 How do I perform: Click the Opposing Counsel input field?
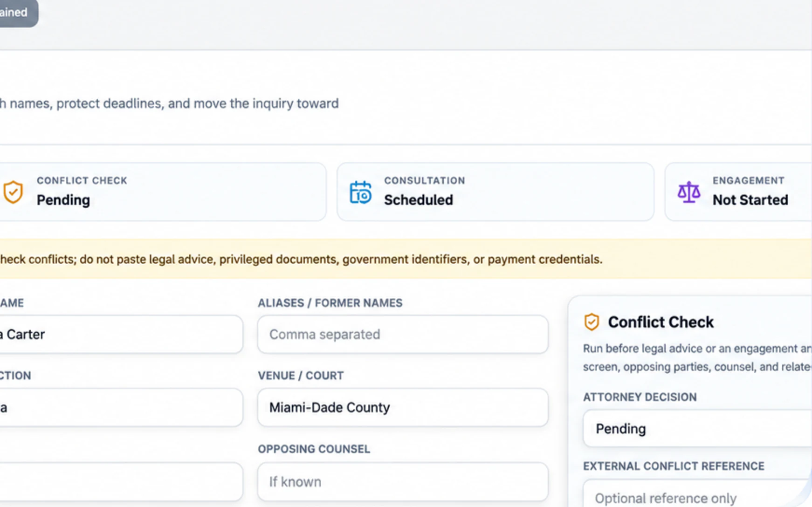(403, 481)
